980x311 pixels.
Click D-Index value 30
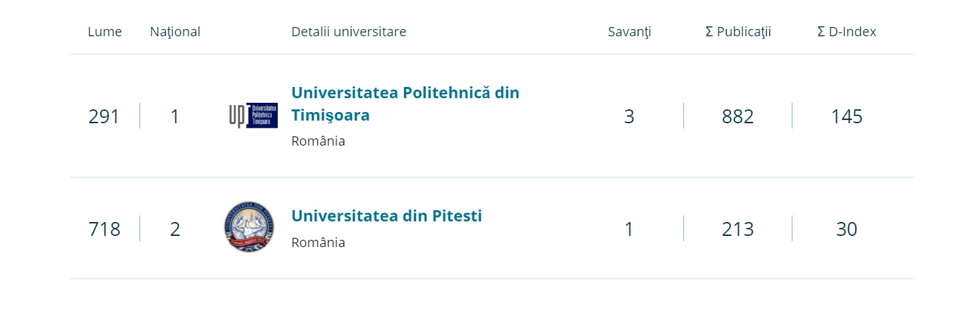pos(846,229)
